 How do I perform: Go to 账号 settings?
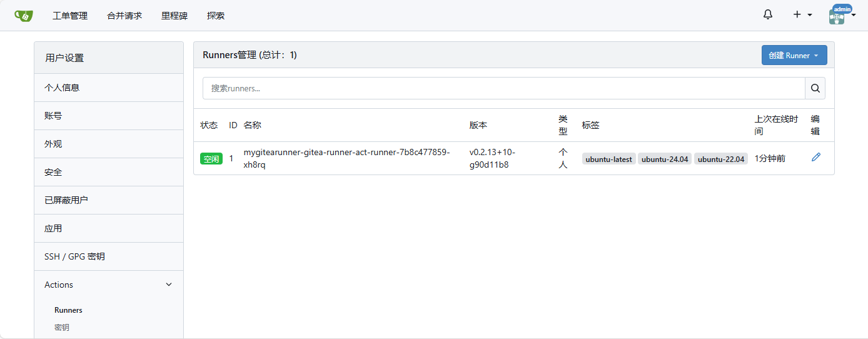pos(53,116)
